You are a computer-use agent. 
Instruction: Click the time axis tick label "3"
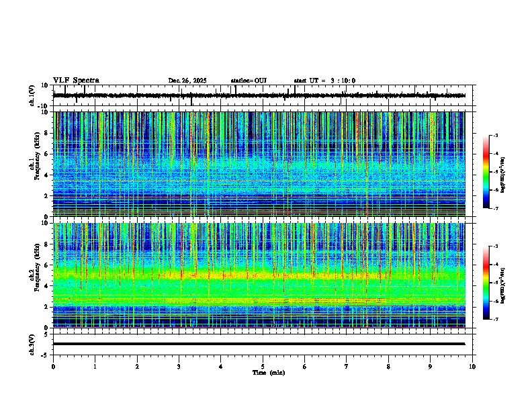[x=179, y=367]
